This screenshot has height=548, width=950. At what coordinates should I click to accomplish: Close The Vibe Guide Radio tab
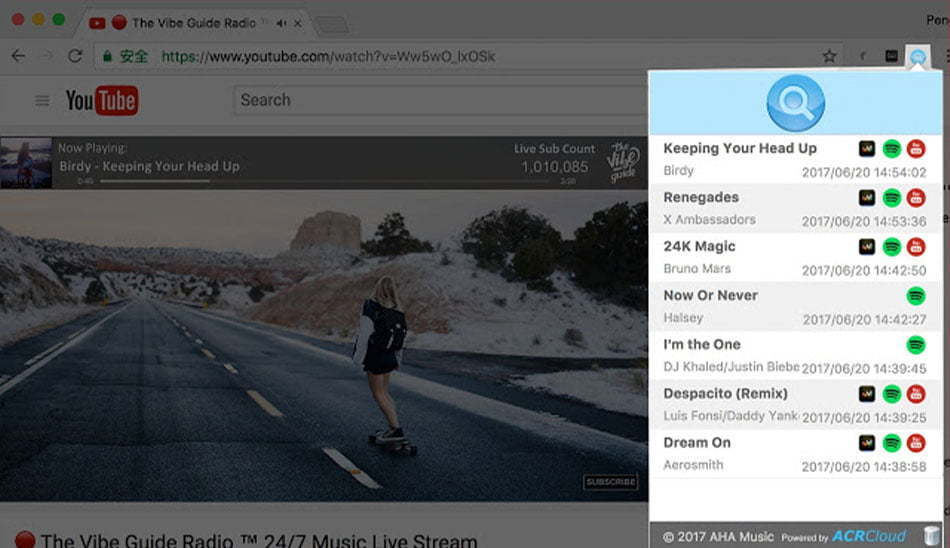[297, 24]
